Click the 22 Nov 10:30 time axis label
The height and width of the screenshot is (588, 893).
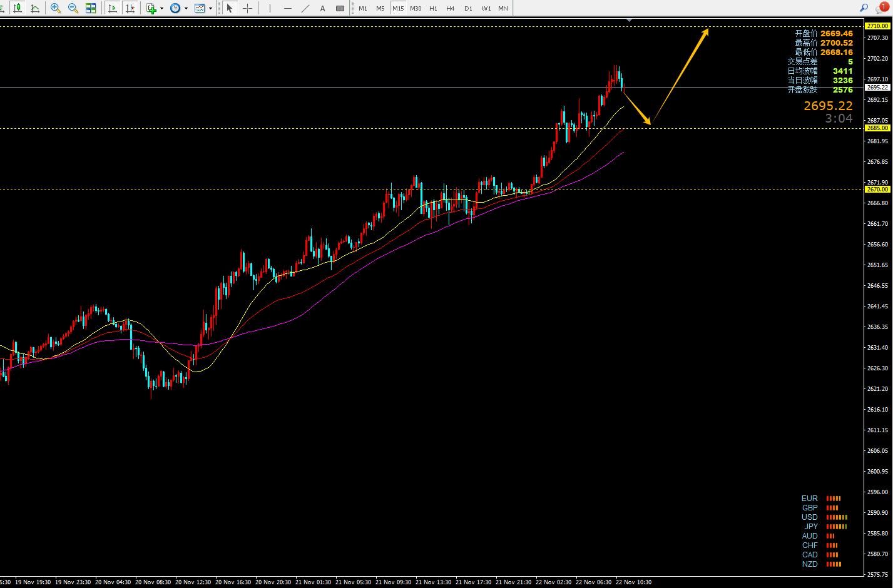(x=634, y=582)
